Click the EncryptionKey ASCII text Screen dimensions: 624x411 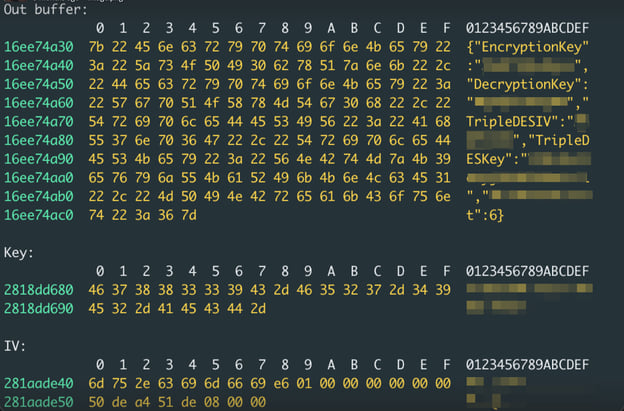tap(527, 47)
